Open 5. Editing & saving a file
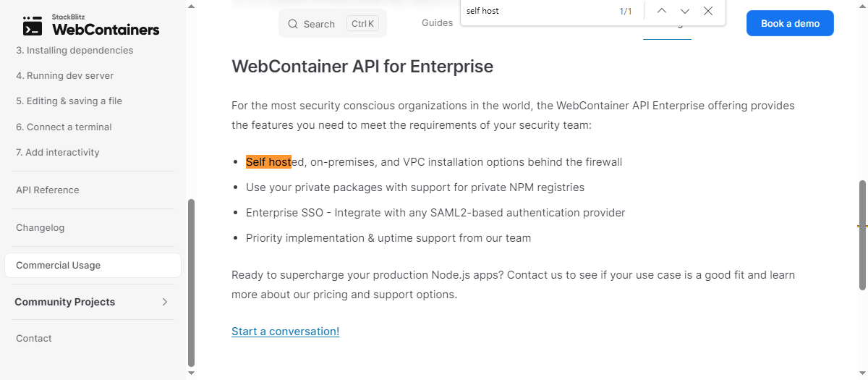The width and height of the screenshot is (868, 380). 69,101
